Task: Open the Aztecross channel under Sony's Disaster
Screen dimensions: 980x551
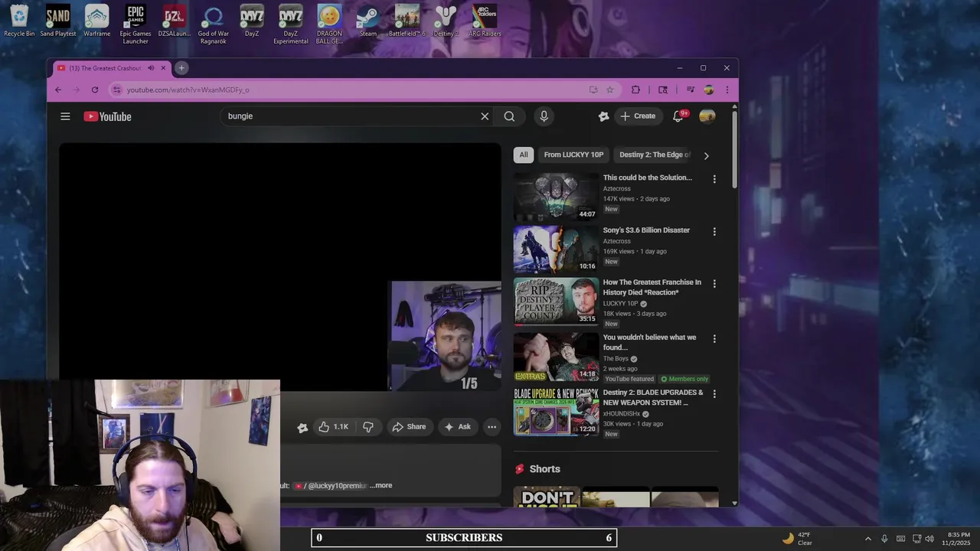Action: [617, 241]
